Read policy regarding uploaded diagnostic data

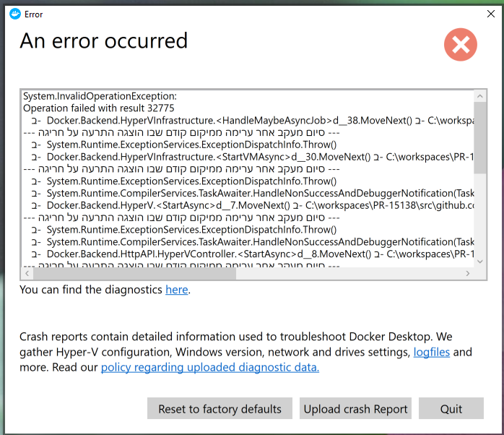coord(210,367)
